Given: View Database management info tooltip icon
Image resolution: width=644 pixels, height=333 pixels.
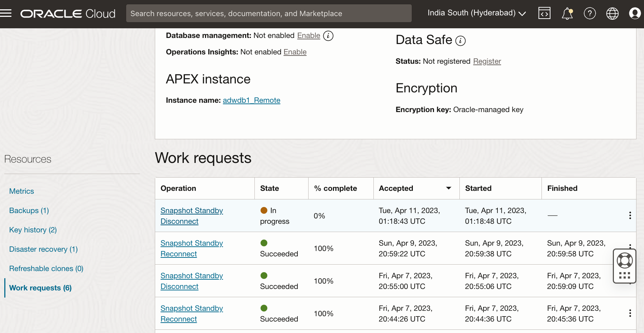Looking at the screenshot, I should 329,36.
